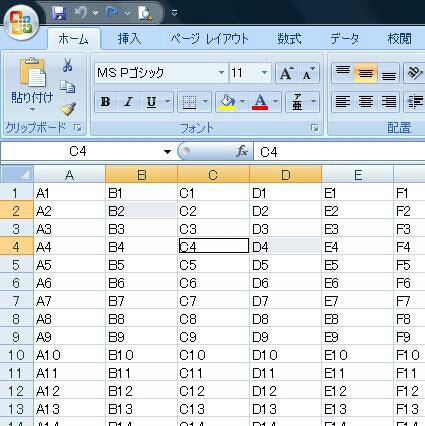Align text to bottom of cell

tap(388, 73)
